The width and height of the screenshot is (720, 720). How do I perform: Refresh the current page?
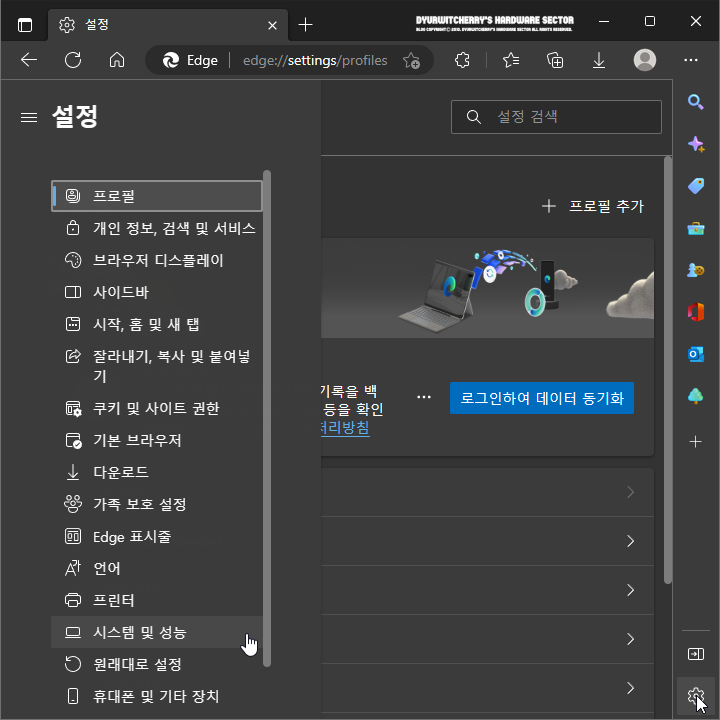pos(73,60)
